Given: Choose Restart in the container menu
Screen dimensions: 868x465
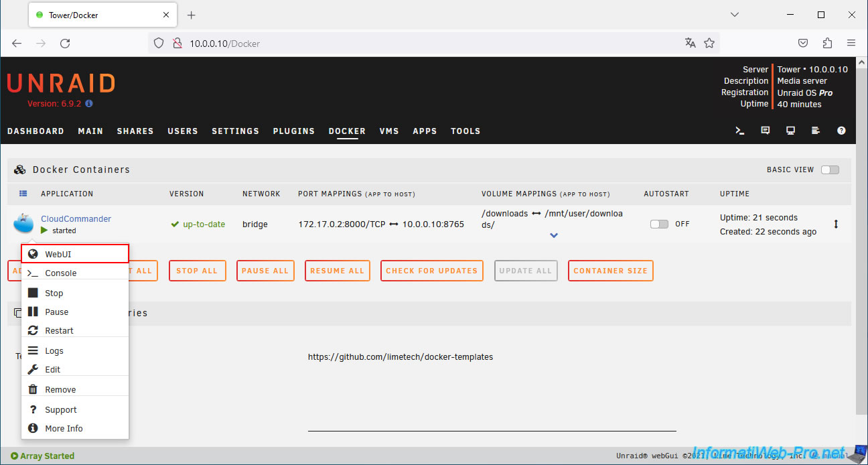Looking at the screenshot, I should point(59,330).
